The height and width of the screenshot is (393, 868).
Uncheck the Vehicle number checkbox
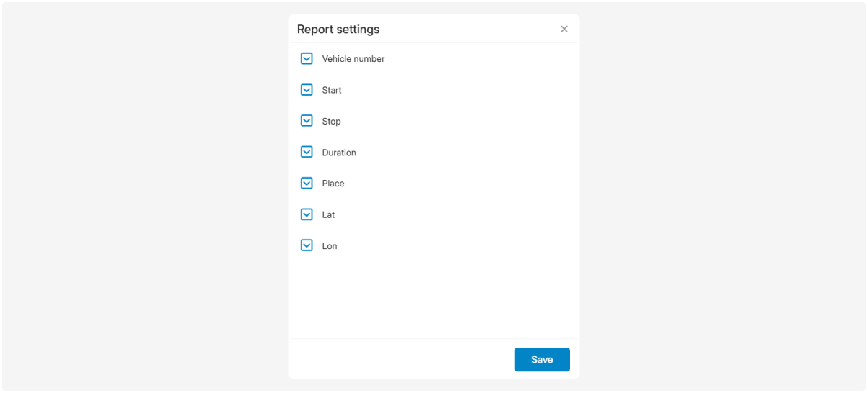point(307,59)
